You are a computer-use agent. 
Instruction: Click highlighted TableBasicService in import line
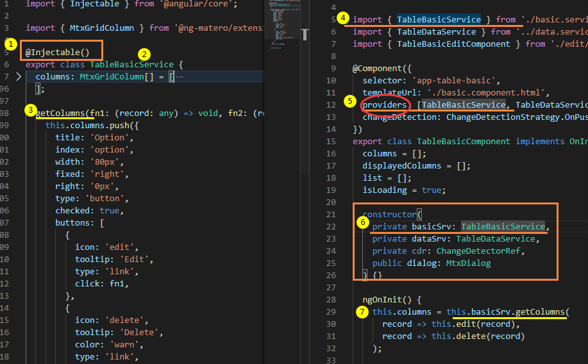tap(439, 19)
